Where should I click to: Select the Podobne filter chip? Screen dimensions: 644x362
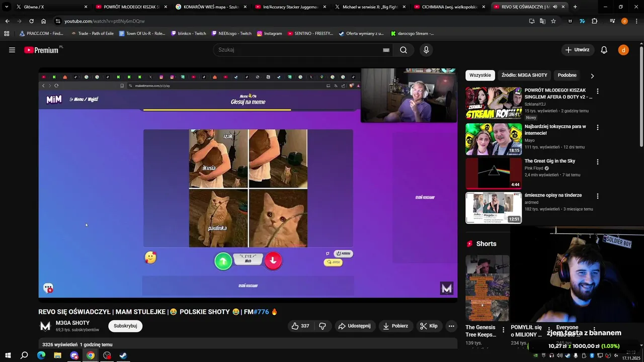click(x=567, y=75)
